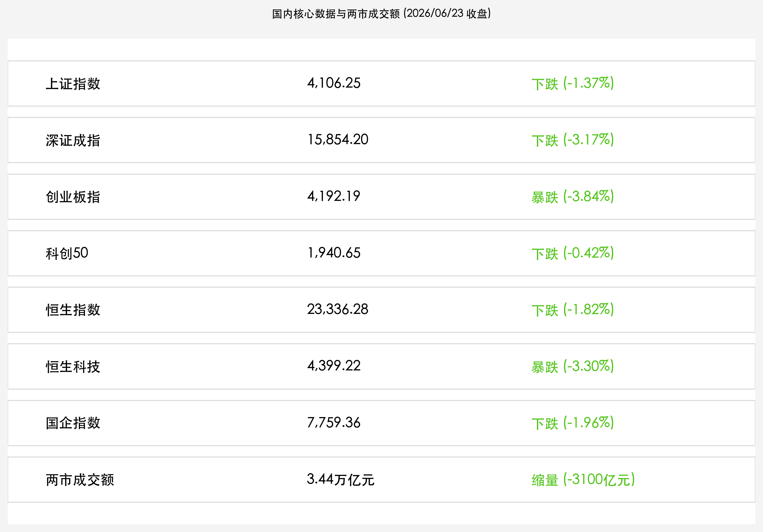The height and width of the screenshot is (532, 763).
Task: Click the 上证指数 row label
Action: click(73, 84)
